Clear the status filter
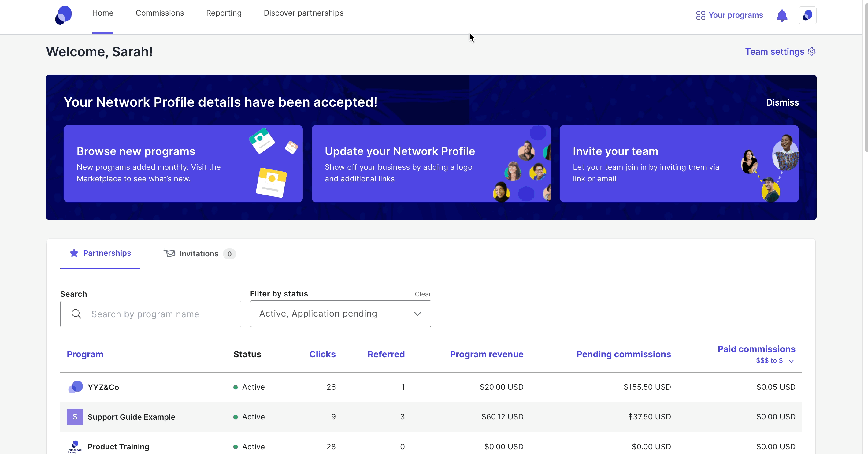Image resolution: width=868 pixels, height=454 pixels. [x=423, y=294]
